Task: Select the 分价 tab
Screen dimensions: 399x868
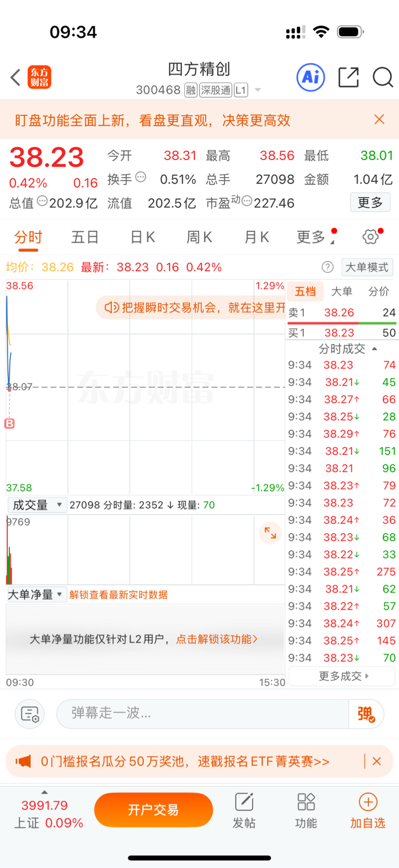Action: point(379,291)
